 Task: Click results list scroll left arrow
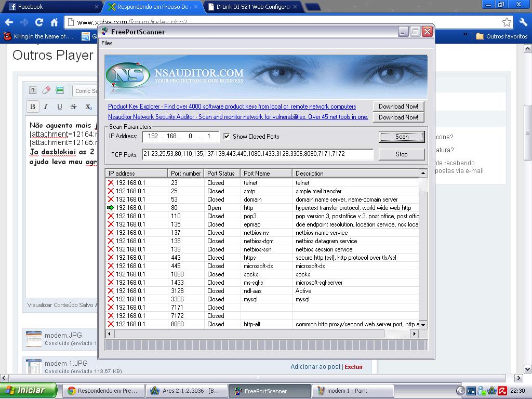[x=109, y=334]
